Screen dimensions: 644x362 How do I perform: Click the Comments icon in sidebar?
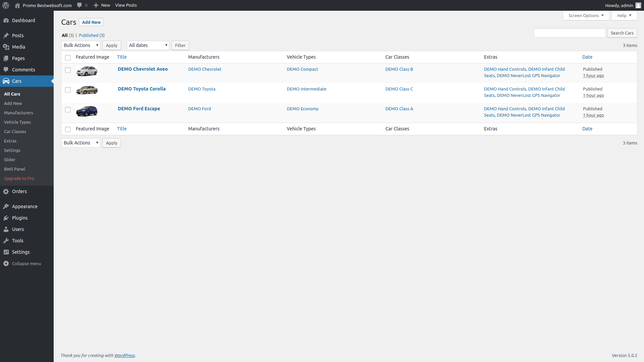point(6,70)
